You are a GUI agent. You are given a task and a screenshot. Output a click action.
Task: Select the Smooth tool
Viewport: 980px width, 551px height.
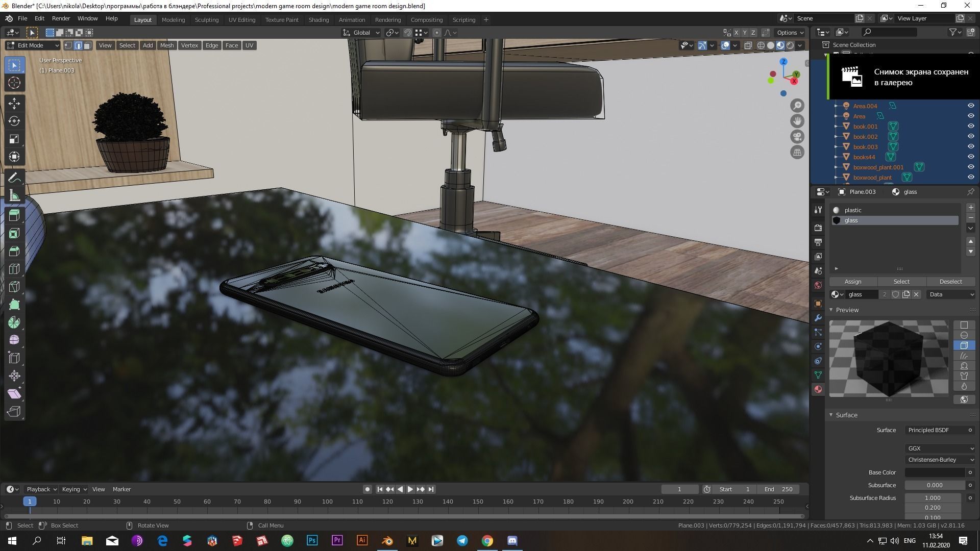click(14, 340)
